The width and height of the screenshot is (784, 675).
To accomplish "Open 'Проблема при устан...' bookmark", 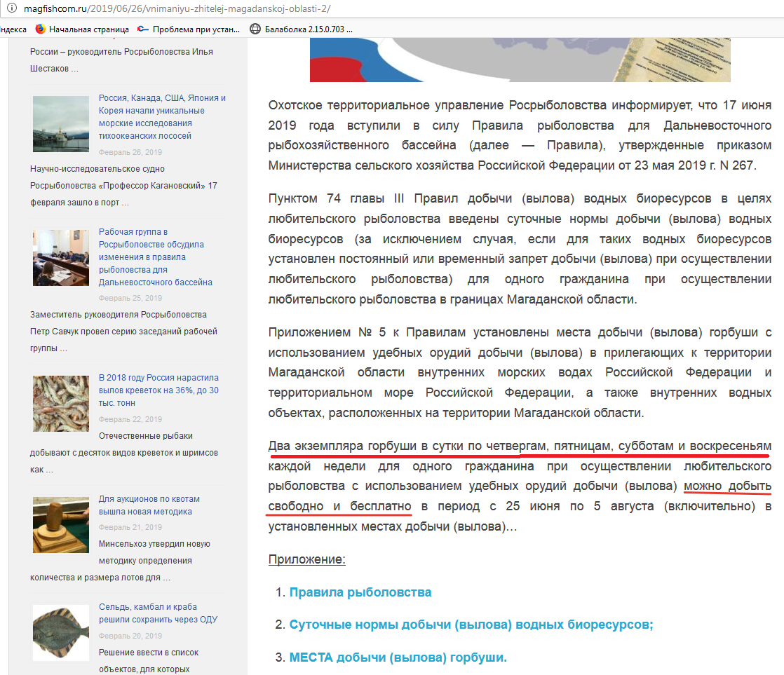I will point(189,29).
